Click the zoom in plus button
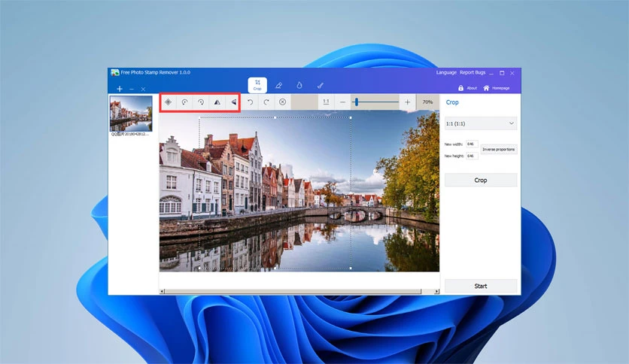The height and width of the screenshot is (364, 629). [x=407, y=102]
